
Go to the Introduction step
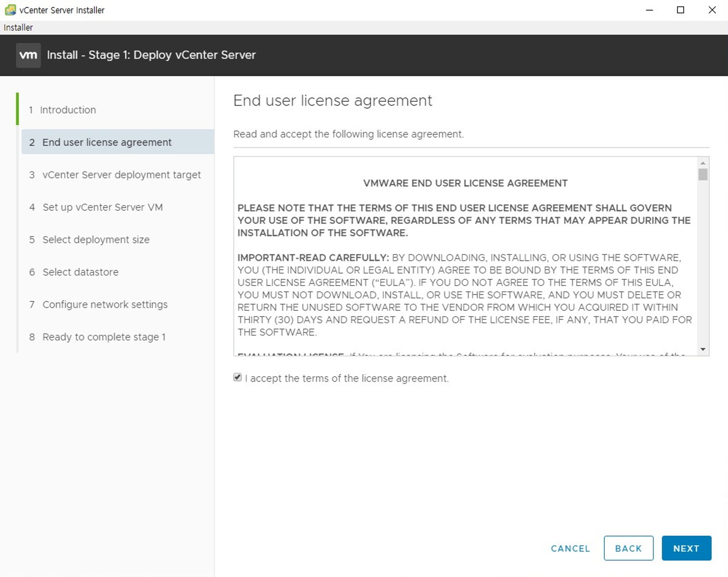pyautogui.click(x=68, y=110)
